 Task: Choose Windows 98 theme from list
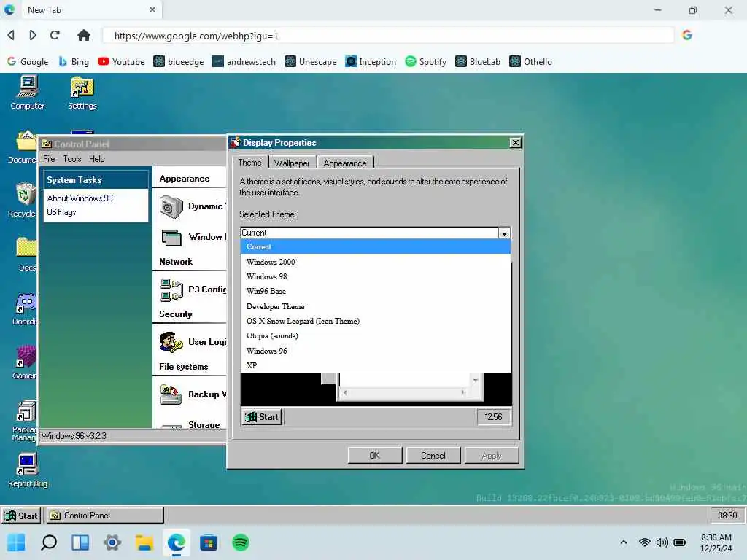(376, 276)
